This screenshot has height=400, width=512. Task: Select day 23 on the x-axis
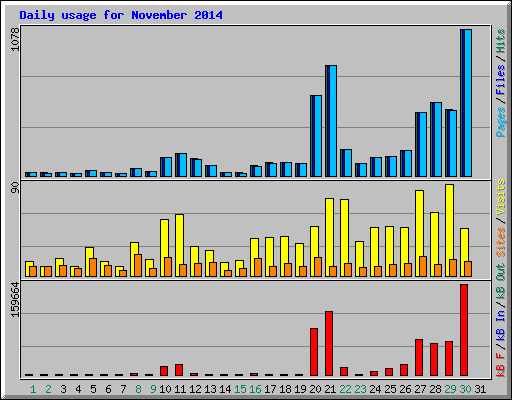click(x=360, y=389)
